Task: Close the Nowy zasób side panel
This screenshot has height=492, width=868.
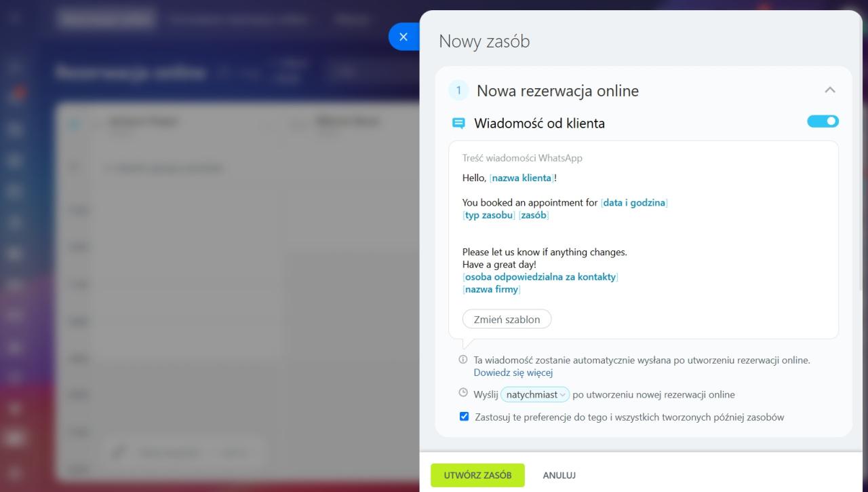Action: (403, 37)
